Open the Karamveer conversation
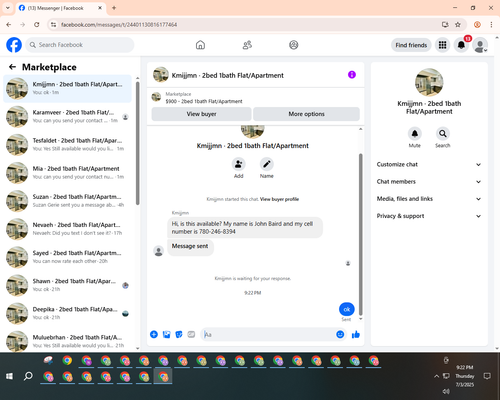 click(x=67, y=117)
